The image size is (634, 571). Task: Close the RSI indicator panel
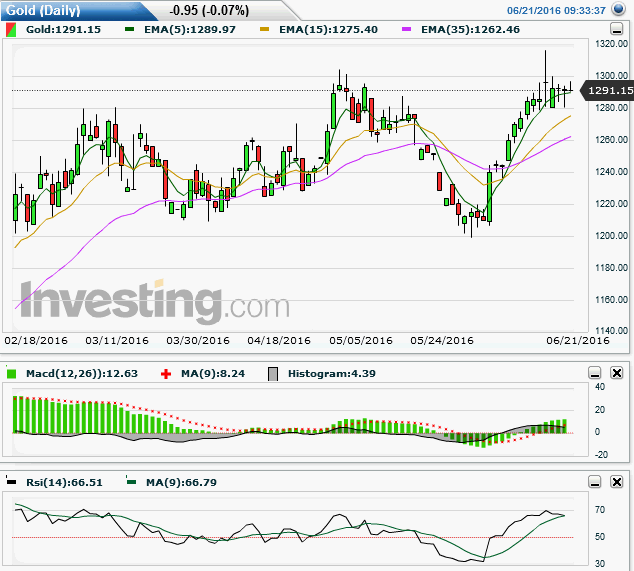[x=617, y=482]
